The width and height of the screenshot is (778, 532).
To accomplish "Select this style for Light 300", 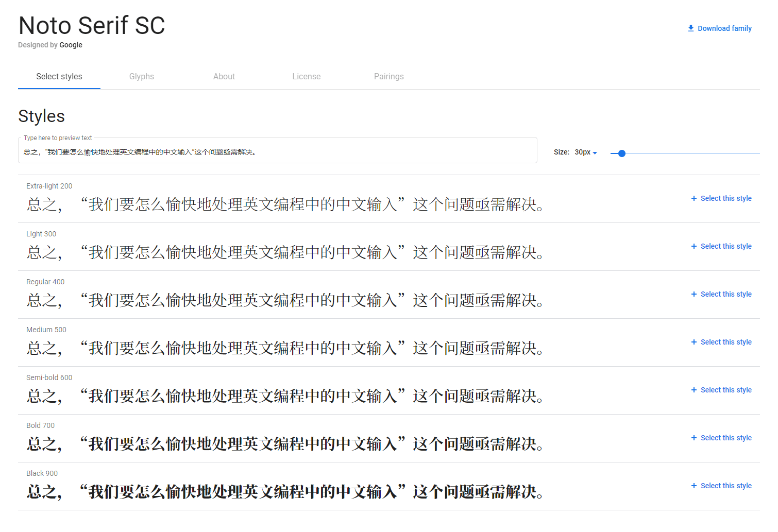I will (x=721, y=246).
